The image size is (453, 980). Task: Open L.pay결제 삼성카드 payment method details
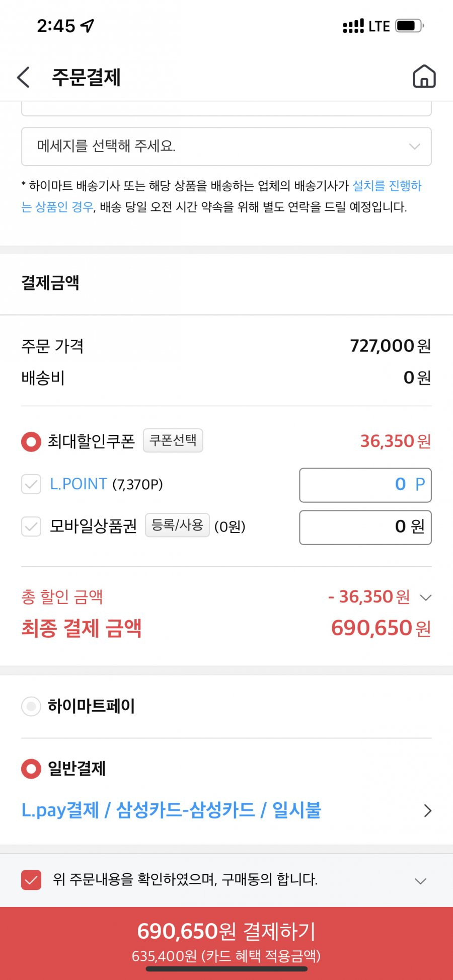click(226, 810)
